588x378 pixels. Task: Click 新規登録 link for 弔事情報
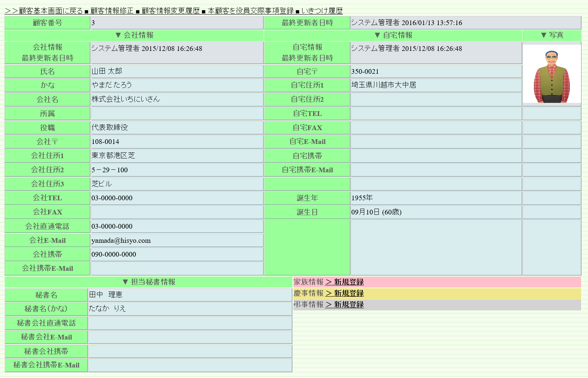coord(345,305)
